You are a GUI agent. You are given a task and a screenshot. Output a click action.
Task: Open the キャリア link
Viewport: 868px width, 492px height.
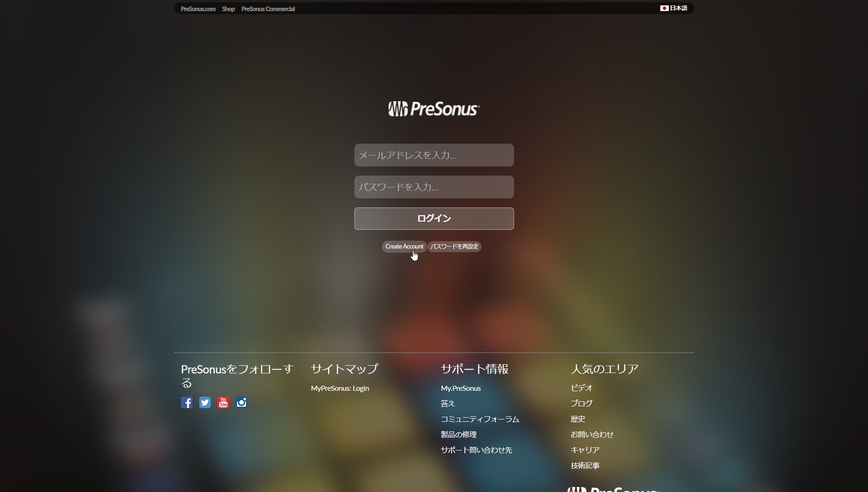click(585, 450)
